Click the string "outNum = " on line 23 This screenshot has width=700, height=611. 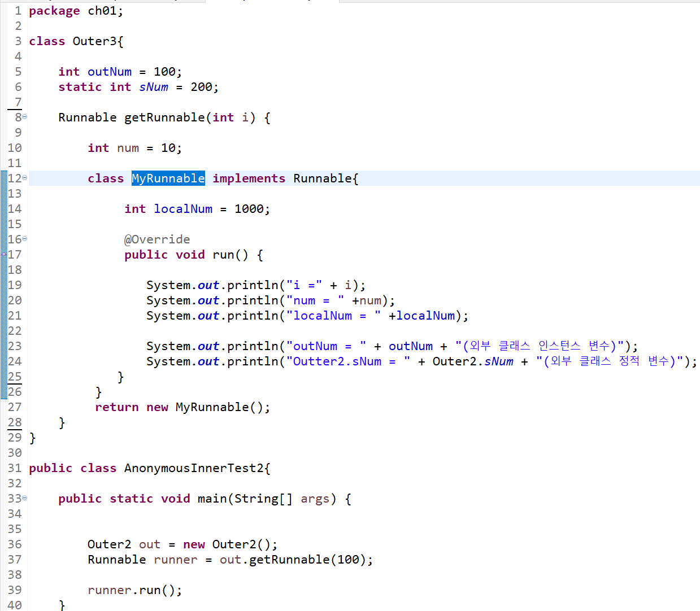tap(326, 346)
